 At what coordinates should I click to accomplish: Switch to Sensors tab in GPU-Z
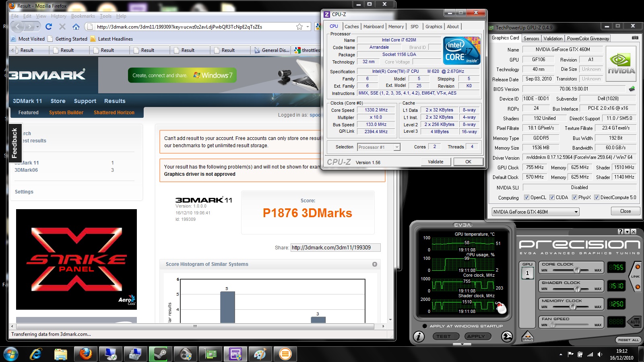(531, 39)
